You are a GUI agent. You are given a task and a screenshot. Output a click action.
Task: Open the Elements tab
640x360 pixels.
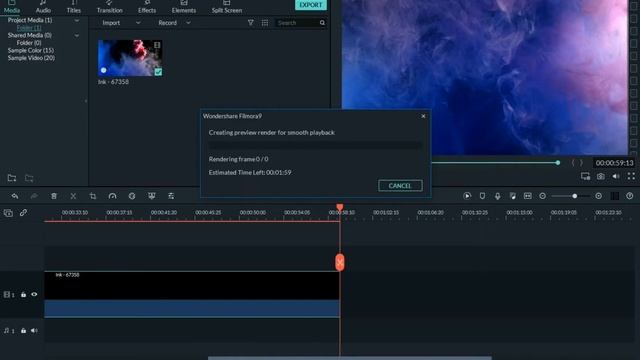point(184,7)
